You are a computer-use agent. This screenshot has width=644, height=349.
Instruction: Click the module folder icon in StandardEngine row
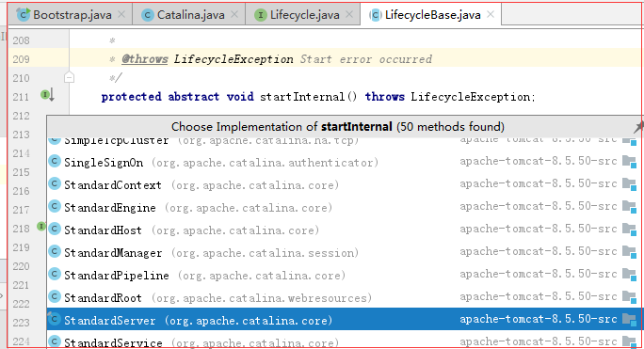pyautogui.click(x=629, y=207)
